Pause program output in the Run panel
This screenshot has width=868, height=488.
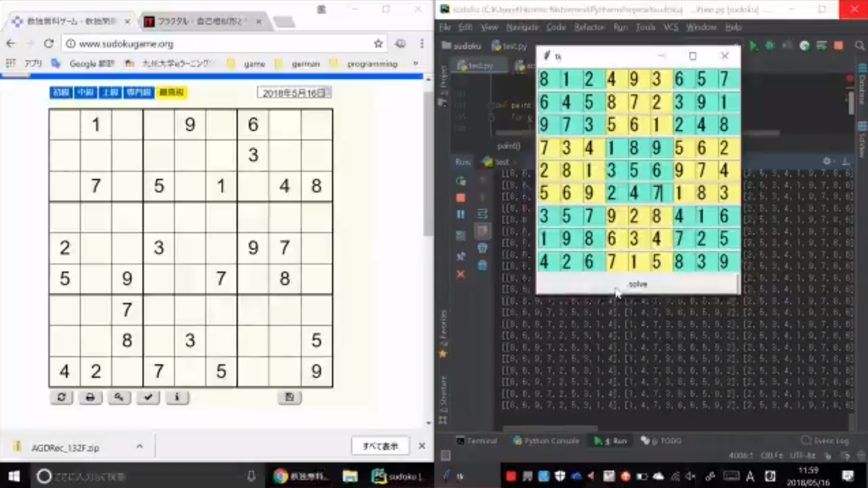460,214
